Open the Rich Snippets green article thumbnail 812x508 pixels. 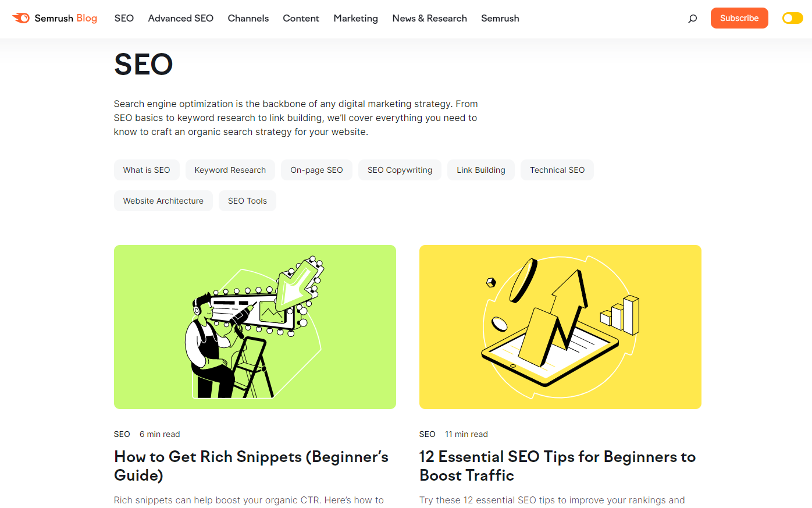tap(255, 327)
